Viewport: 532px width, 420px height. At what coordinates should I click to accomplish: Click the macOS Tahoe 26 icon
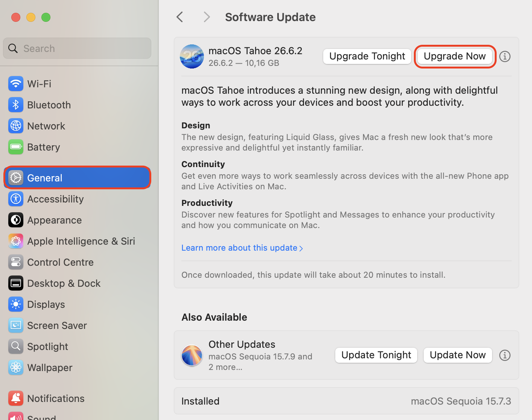(x=192, y=56)
